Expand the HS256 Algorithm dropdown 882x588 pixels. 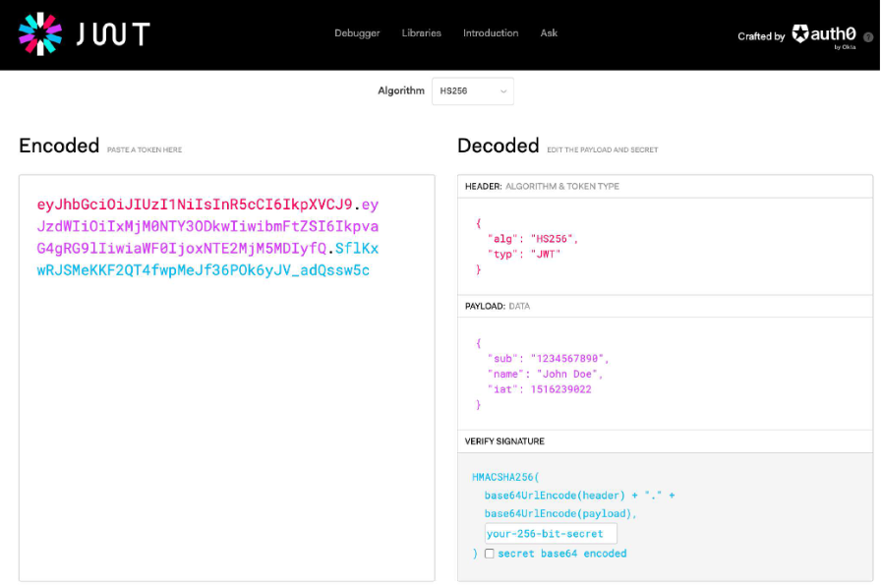(x=473, y=91)
